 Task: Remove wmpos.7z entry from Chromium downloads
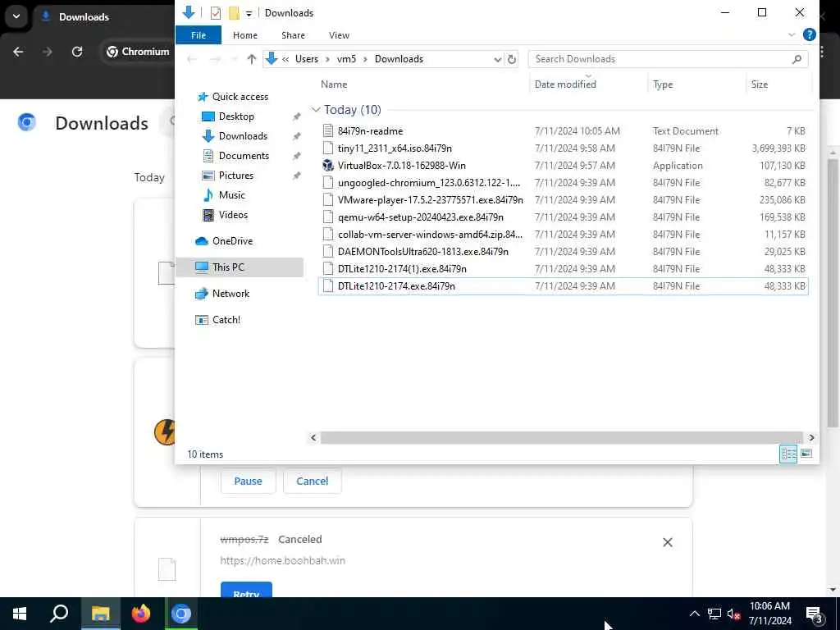[x=667, y=543]
